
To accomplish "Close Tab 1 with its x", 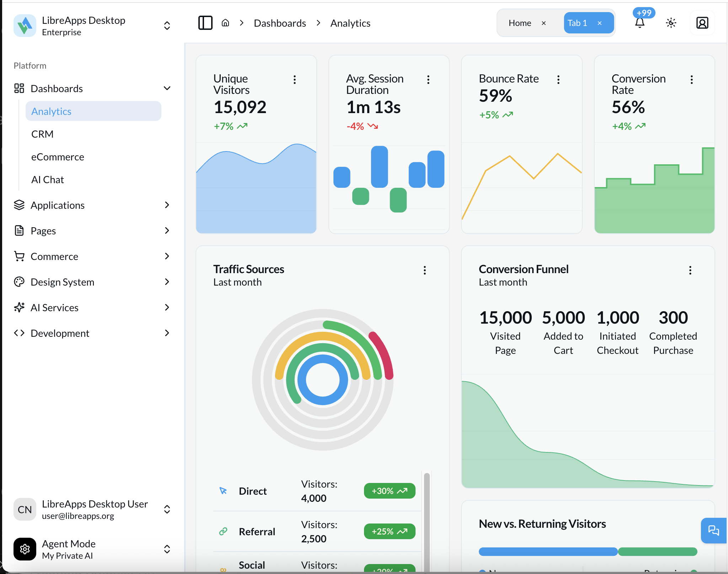I will point(600,23).
